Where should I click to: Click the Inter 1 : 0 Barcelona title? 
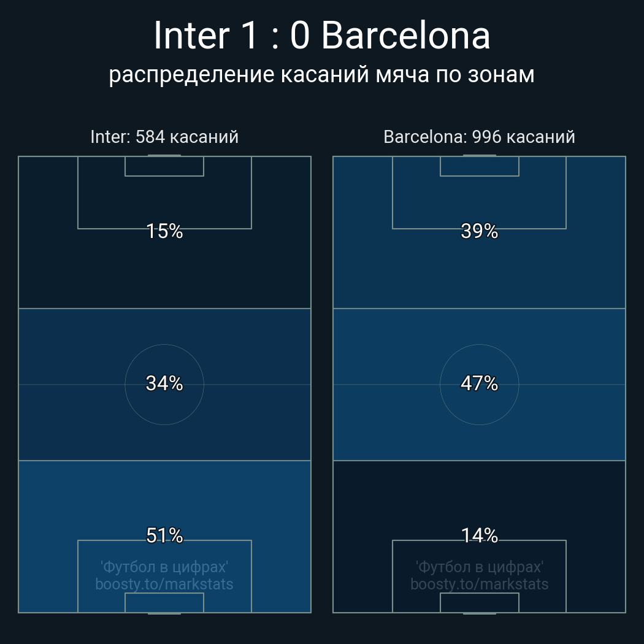pos(321,36)
